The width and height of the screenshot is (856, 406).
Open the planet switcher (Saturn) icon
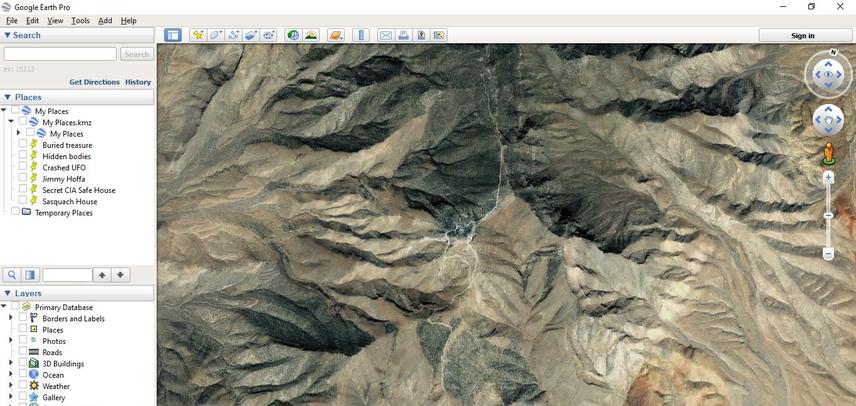coord(335,35)
